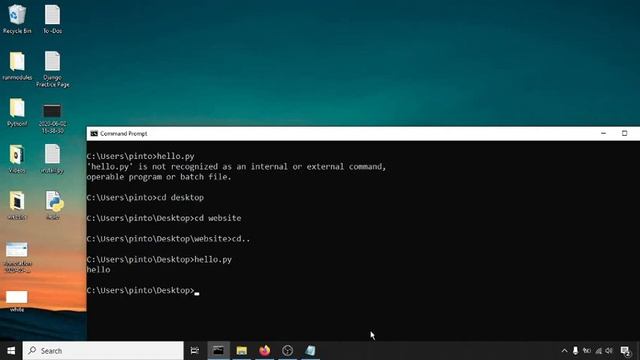
Task: Click the 'is not recognized' error line
Action: click(236, 167)
